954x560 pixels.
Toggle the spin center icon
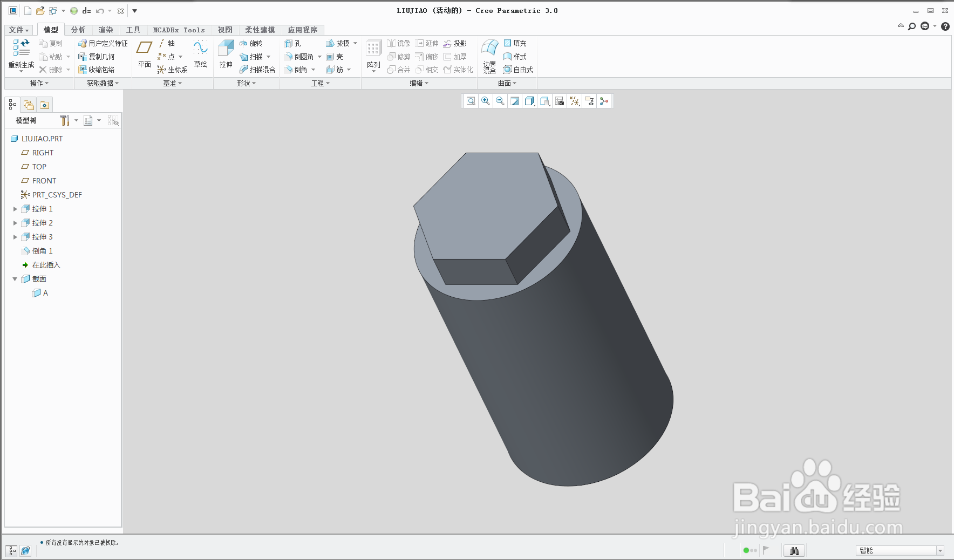tap(604, 101)
